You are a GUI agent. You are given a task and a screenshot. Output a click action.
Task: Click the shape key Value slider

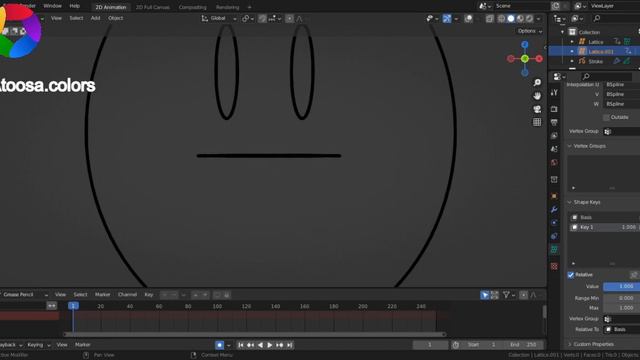click(622, 287)
